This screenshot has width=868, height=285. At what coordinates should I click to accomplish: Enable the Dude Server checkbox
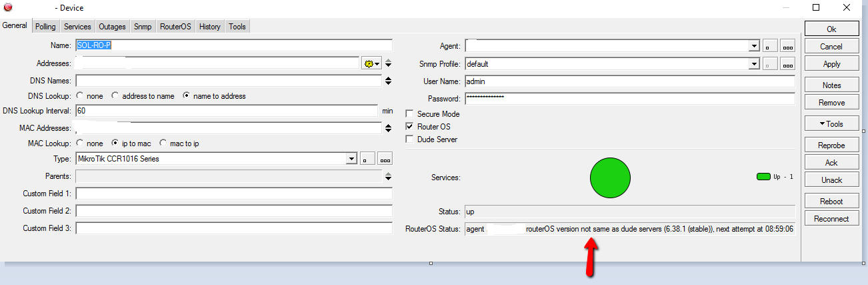(x=410, y=139)
